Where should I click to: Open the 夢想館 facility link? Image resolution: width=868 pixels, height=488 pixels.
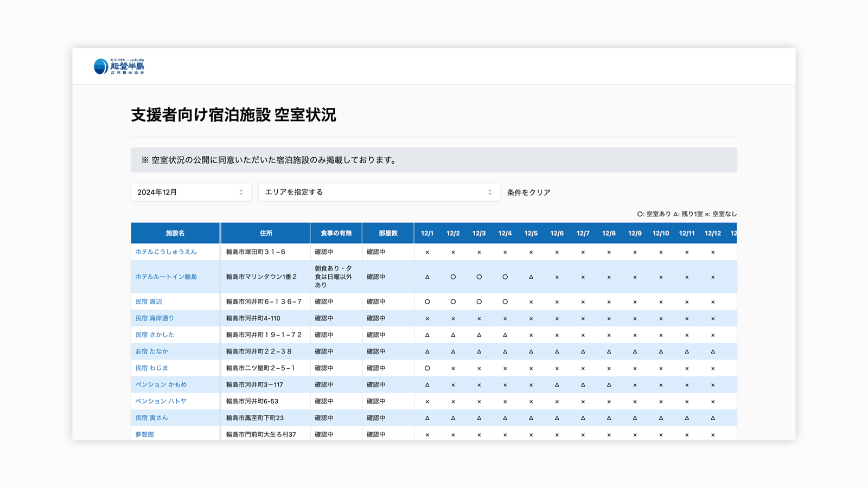point(145,434)
